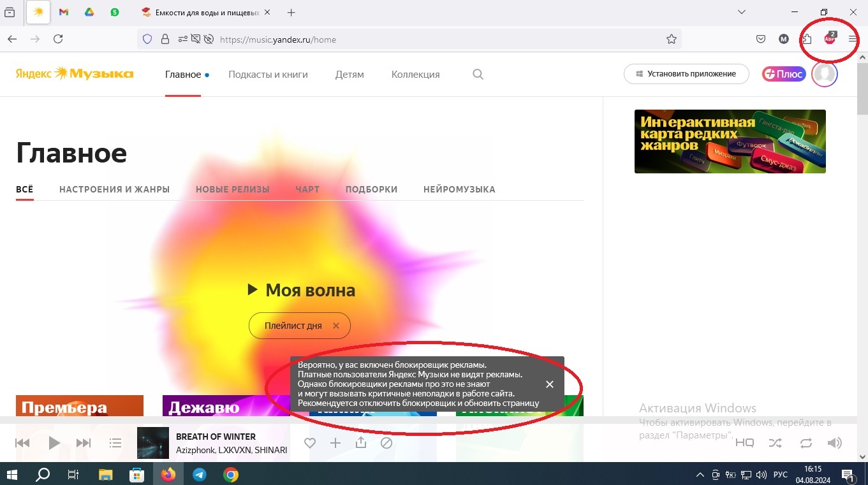Show hidden system tray icons
This screenshot has width=868, height=485.
(700, 475)
